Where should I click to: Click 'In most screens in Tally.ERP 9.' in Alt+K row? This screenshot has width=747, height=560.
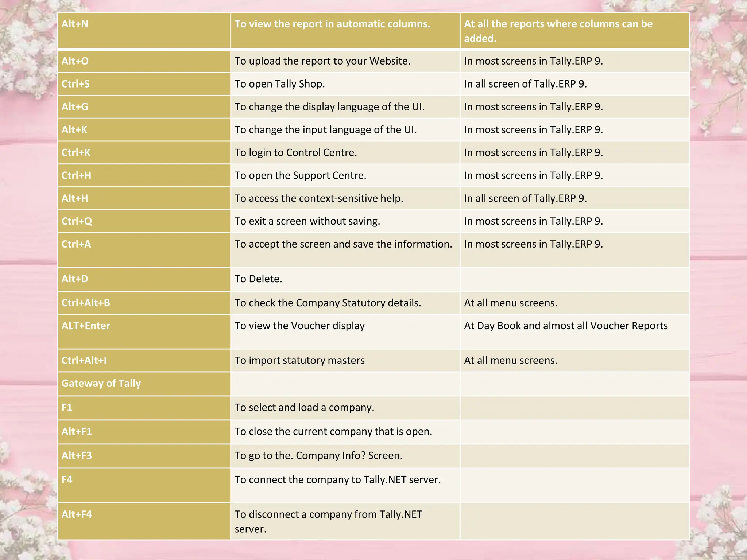point(533,130)
